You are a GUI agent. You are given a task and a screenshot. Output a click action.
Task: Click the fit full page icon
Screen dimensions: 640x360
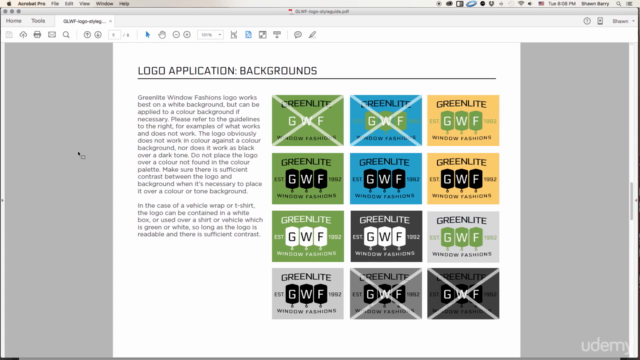click(248, 35)
